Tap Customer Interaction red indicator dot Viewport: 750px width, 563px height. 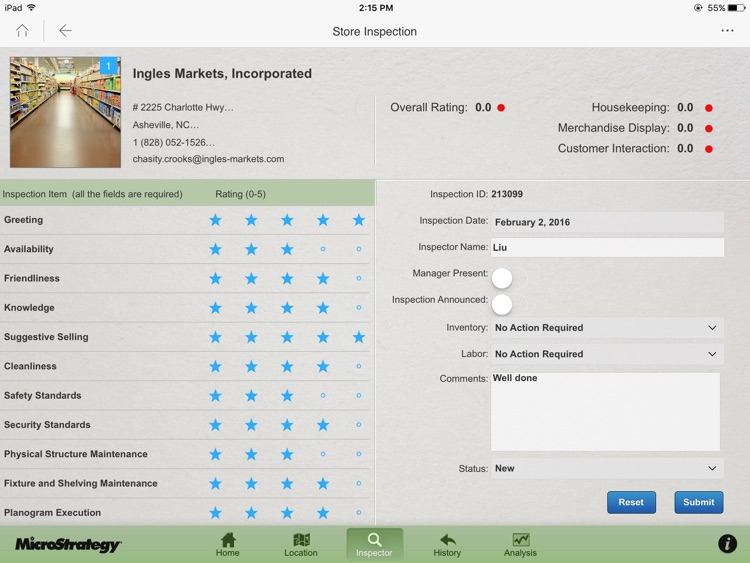[x=709, y=149]
